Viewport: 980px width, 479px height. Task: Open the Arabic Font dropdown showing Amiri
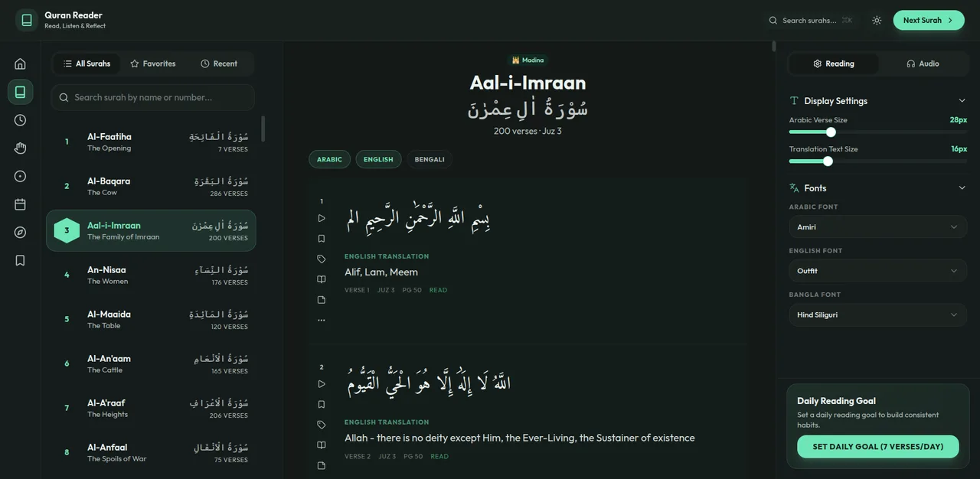click(x=877, y=227)
